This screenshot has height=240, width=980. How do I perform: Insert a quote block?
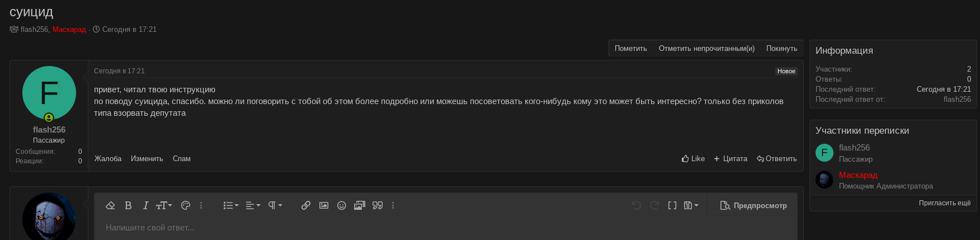(x=378, y=205)
